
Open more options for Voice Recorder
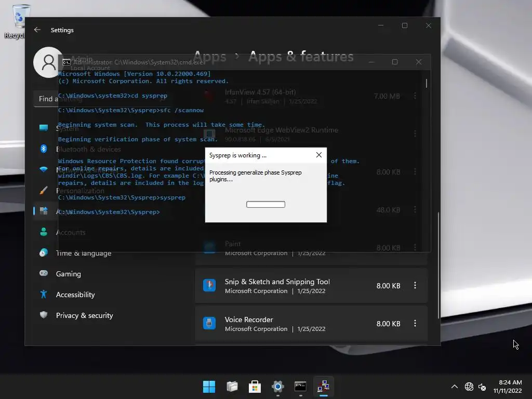415,323
